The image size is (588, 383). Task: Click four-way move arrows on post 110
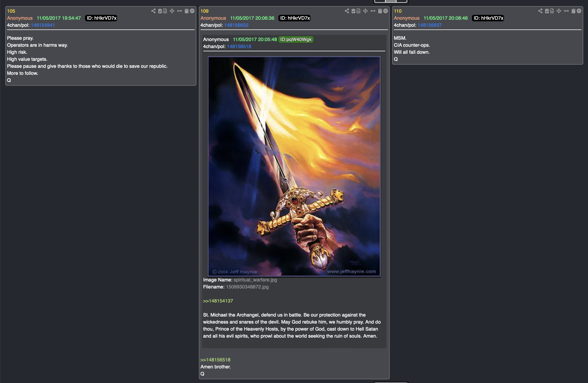tap(559, 11)
